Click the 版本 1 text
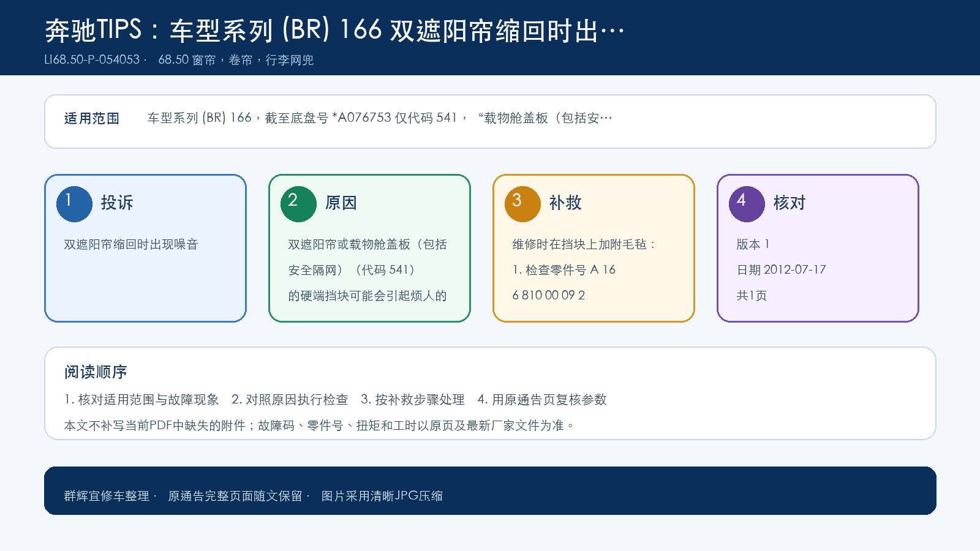The image size is (980, 551). [753, 244]
